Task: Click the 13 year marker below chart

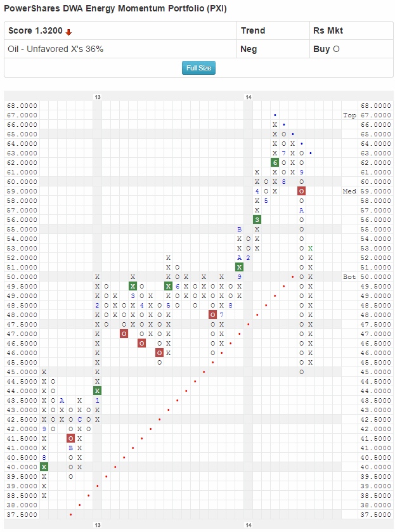Action: 97,525
